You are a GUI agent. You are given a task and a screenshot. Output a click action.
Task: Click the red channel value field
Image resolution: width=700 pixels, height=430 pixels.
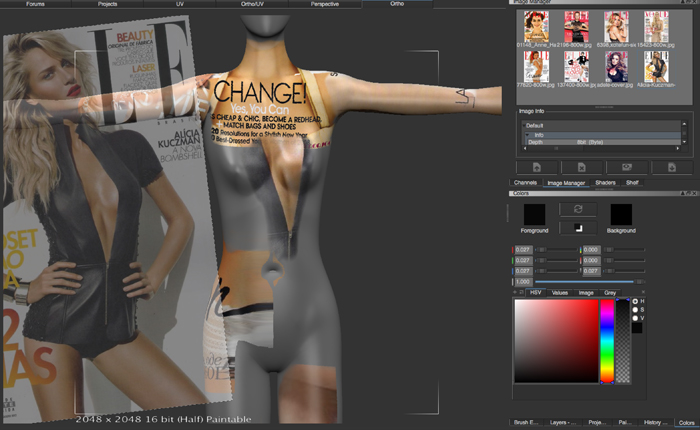pos(523,250)
